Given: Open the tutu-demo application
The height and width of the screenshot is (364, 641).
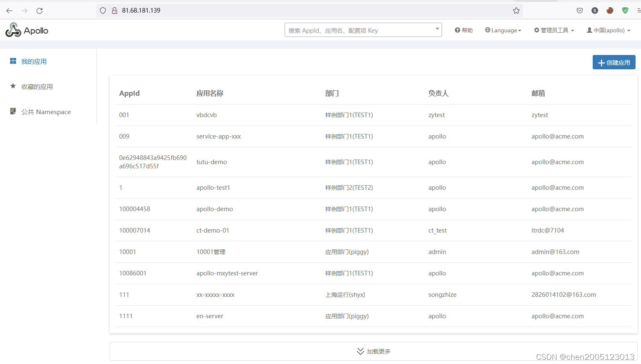Looking at the screenshot, I should 212,162.
